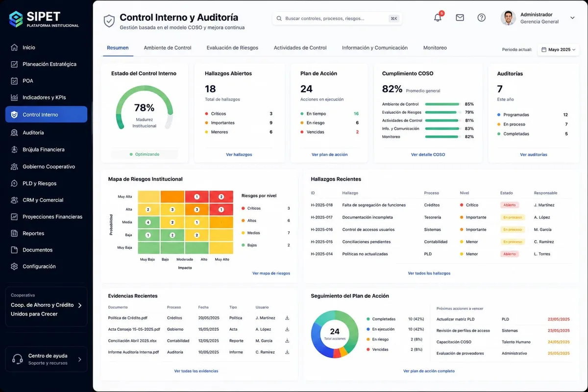Click the Monitoreo compliance progress bar

[x=442, y=137]
